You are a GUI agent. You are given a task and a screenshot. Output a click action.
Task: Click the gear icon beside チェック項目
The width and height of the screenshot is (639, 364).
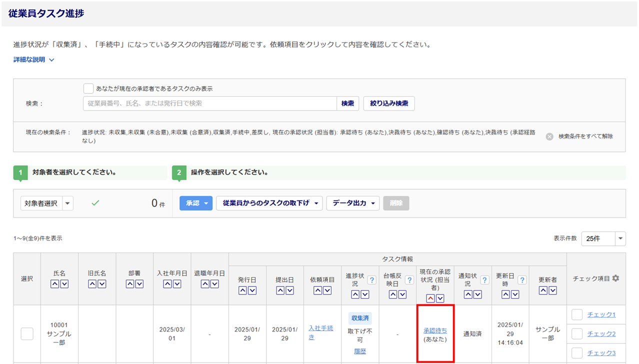615,278
